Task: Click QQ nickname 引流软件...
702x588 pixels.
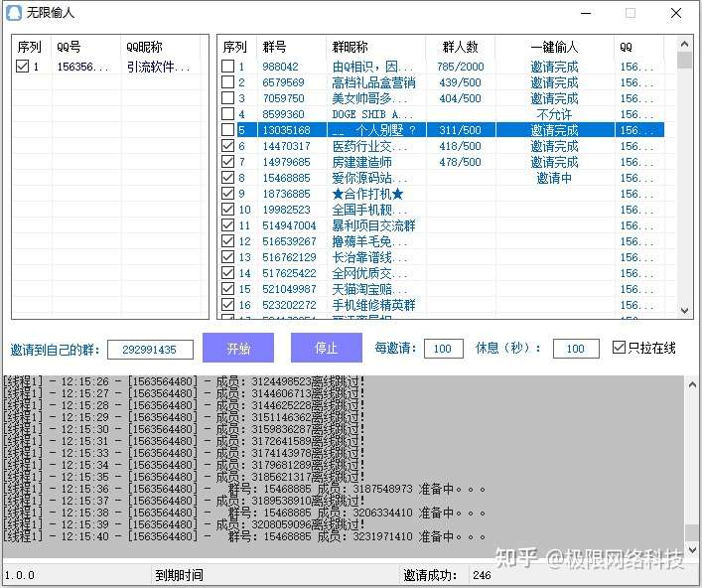Action: [159, 67]
